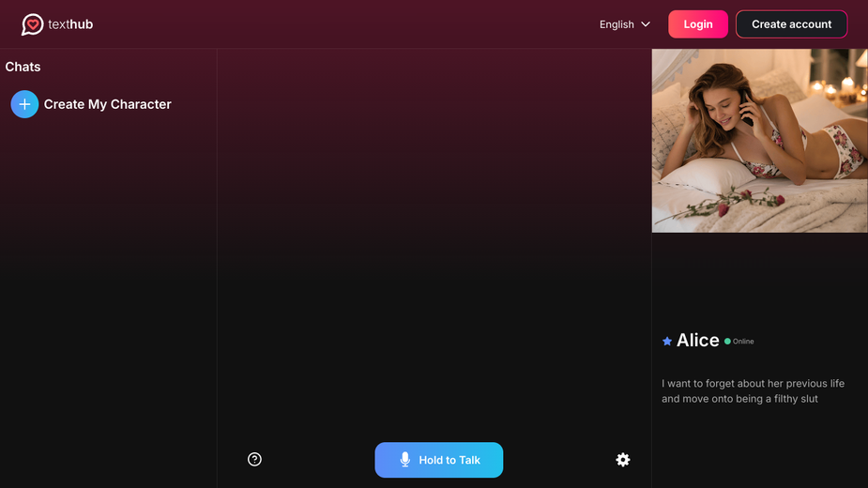Open the English language dropdown

(624, 24)
